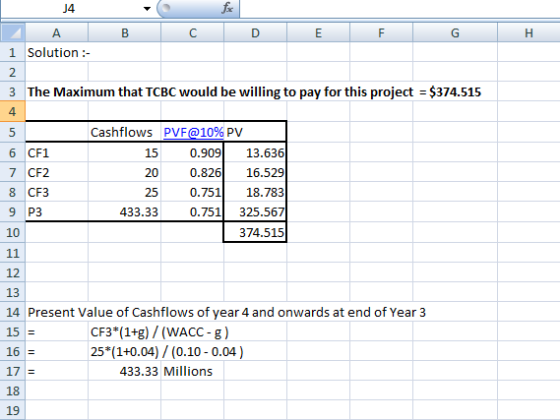Select row 3 header

pyautogui.click(x=12, y=92)
